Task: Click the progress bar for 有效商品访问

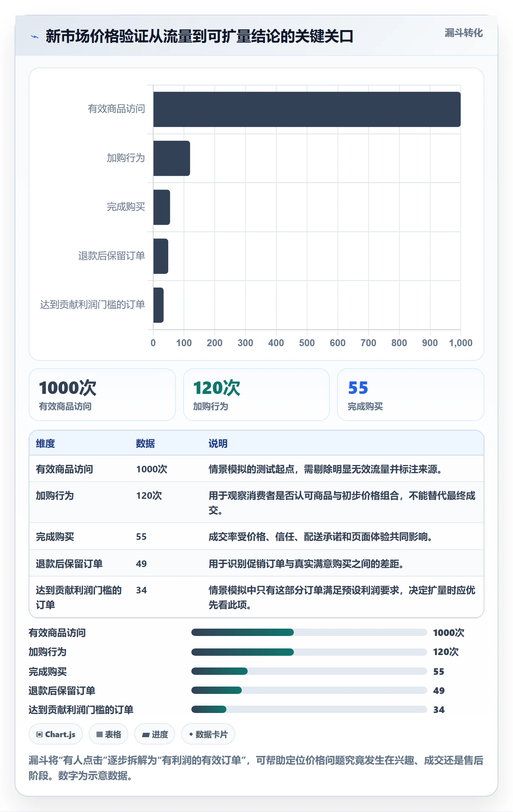Action: click(309, 632)
